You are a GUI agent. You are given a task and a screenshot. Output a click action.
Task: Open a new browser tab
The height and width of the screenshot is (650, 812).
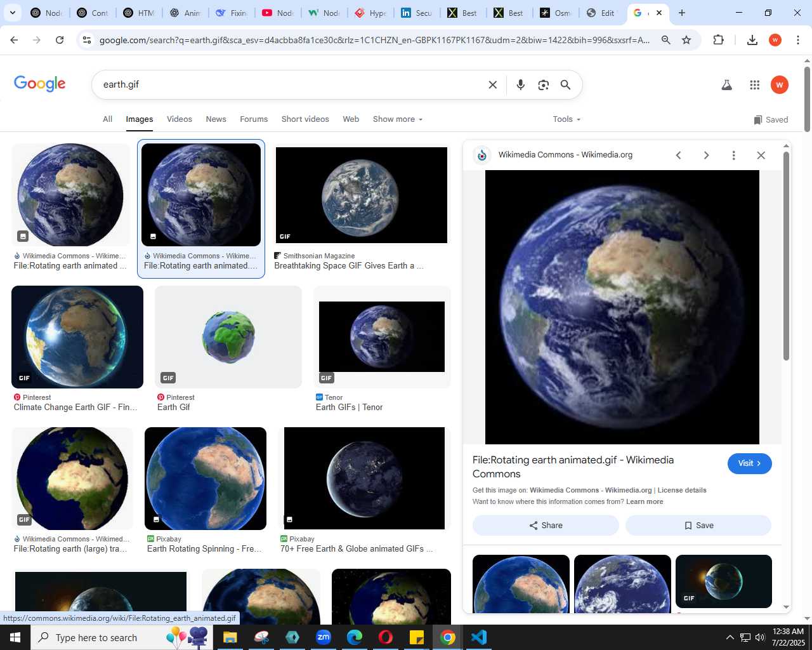(x=682, y=13)
